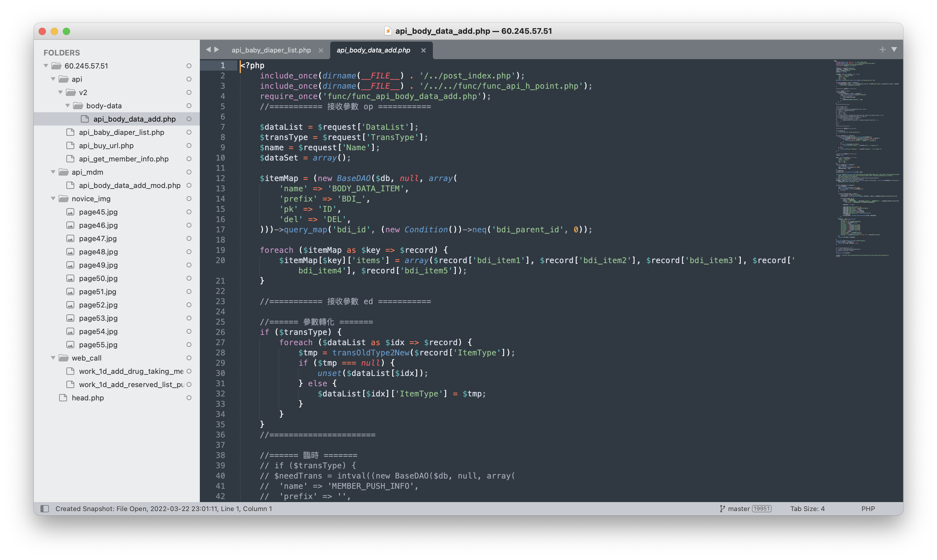Open page53.jpg image file
The height and width of the screenshot is (560, 937).
[98, 318]
